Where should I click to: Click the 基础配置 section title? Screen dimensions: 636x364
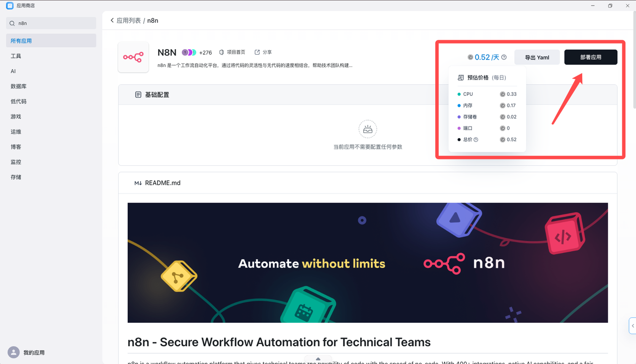[x=157, y=94]
